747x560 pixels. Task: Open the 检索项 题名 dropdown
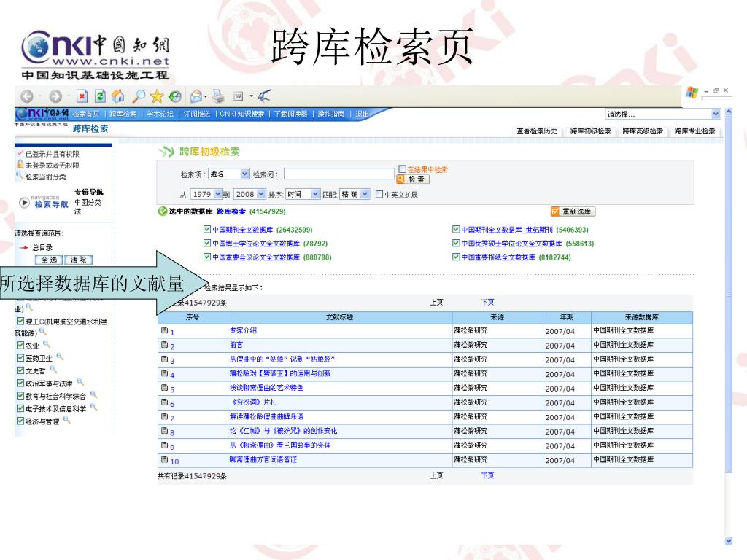244,174
